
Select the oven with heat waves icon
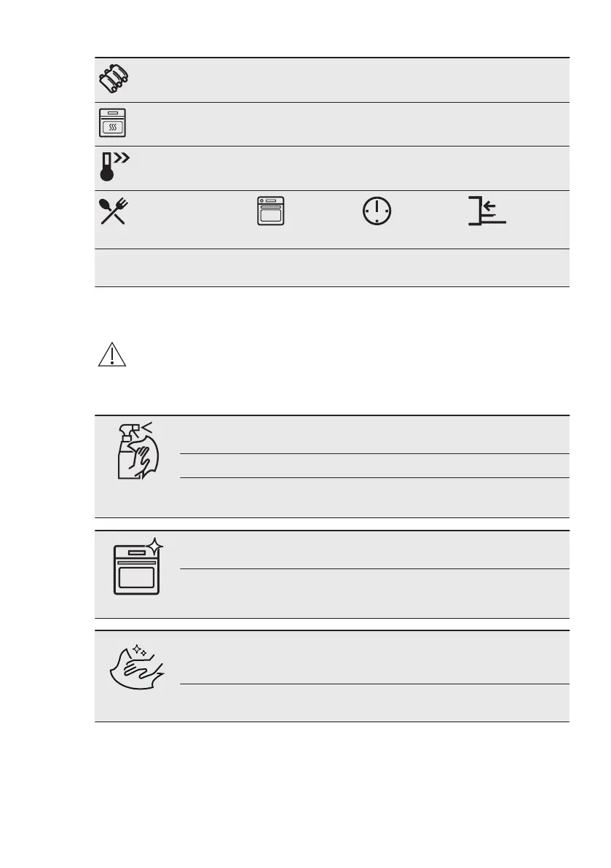(112, 123)
